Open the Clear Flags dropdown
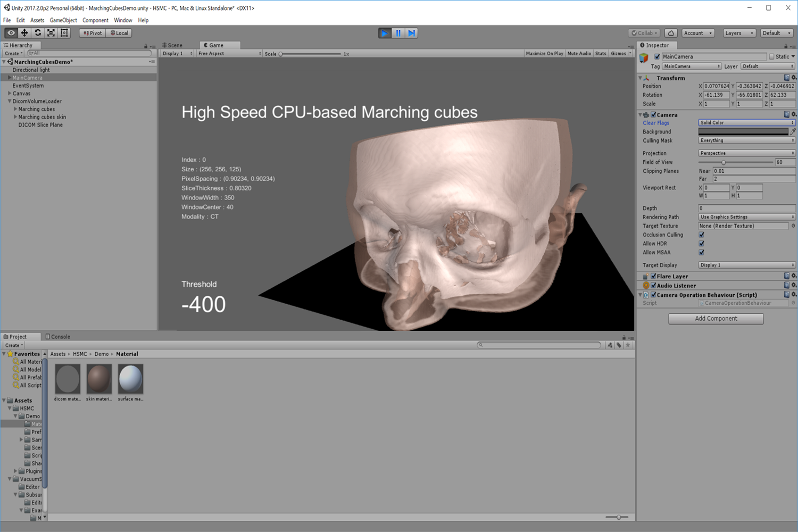The height and width of the screenshot is (532, 798). pyautogui.click(x=746, y=123)
